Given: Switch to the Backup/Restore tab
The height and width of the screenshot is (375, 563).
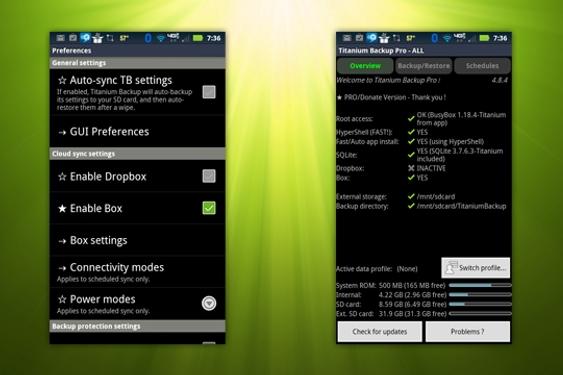Looking at the screenshot, I should (x=424, y=66).
